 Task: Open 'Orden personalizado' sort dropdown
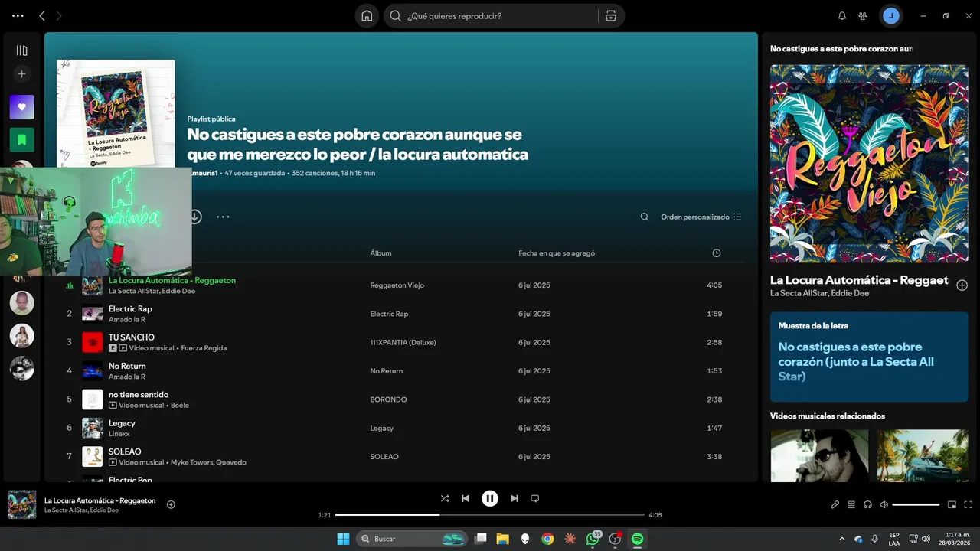tap(701, 217)
